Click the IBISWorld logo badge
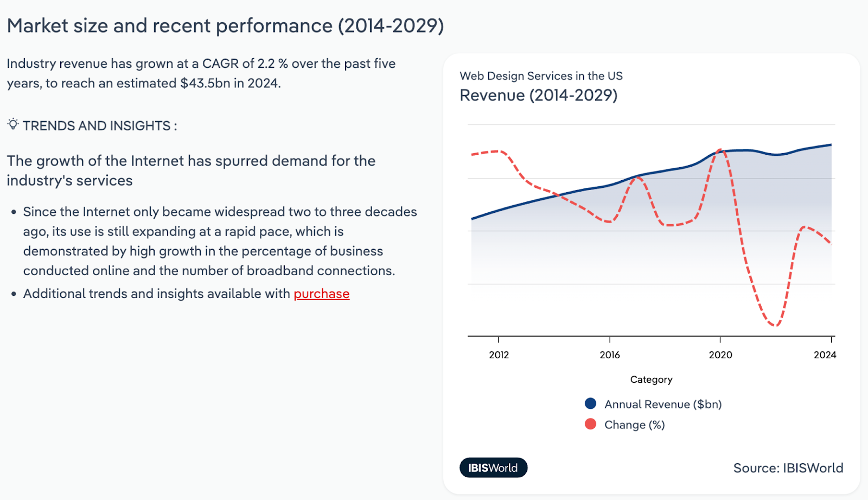The height and width of the screenshot is (500, 868). tap(493, 467)
